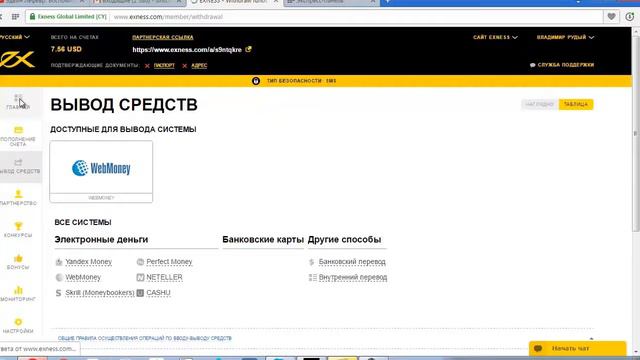Click the 7.56 USD balance
The height and width of the screenshot is (360, 640).
[x=66, y=49]
